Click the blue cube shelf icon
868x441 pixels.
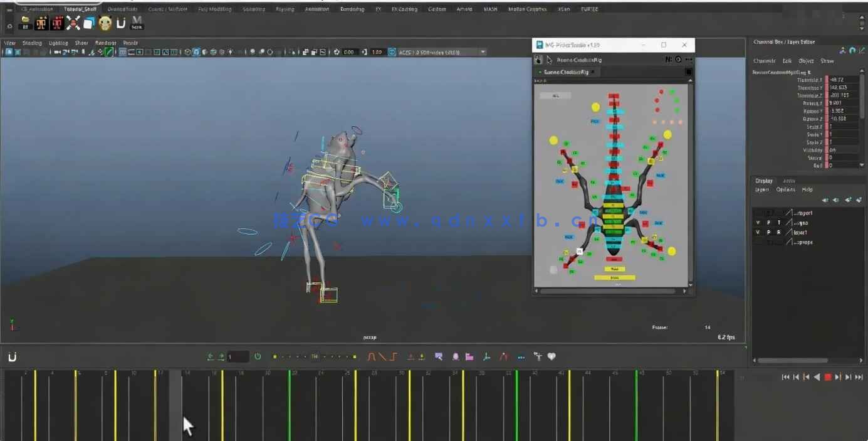[x=89, y=23]
